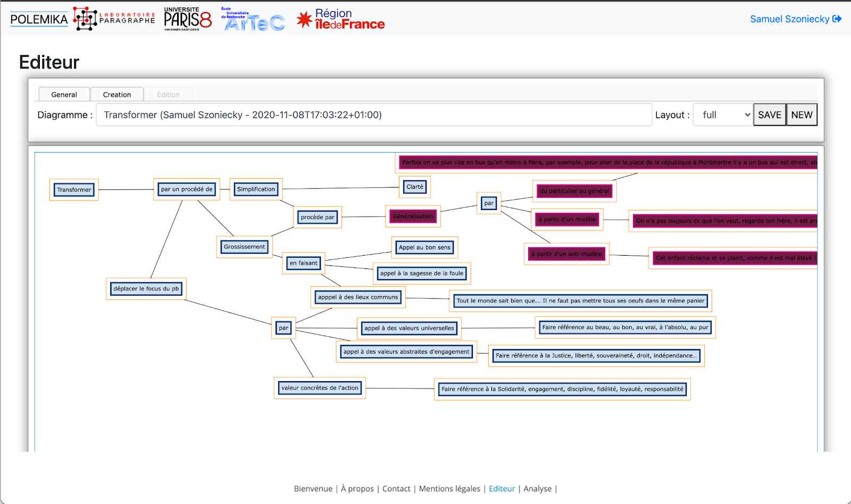Click the Diagramme name input field
Viewport: 851px width, 504px height.
point(373,115)
